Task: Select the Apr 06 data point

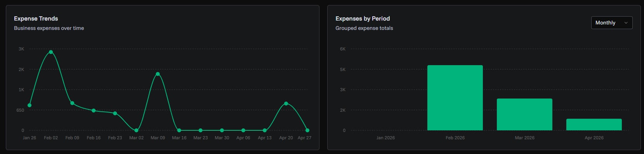Action: pyautogui.click(x=243, y=130)
